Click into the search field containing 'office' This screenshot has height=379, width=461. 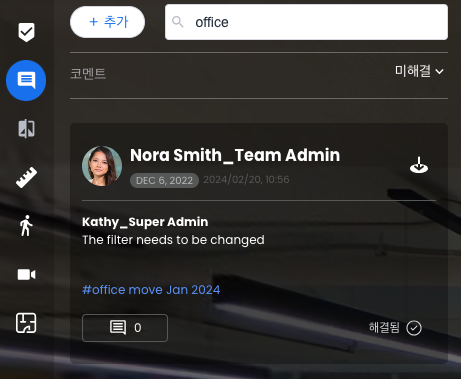tap(306, 22)
